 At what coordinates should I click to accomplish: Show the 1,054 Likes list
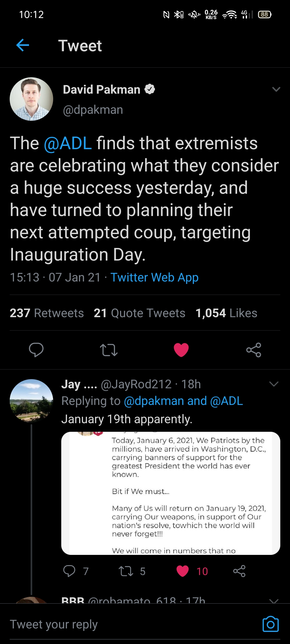coord(226,313)
